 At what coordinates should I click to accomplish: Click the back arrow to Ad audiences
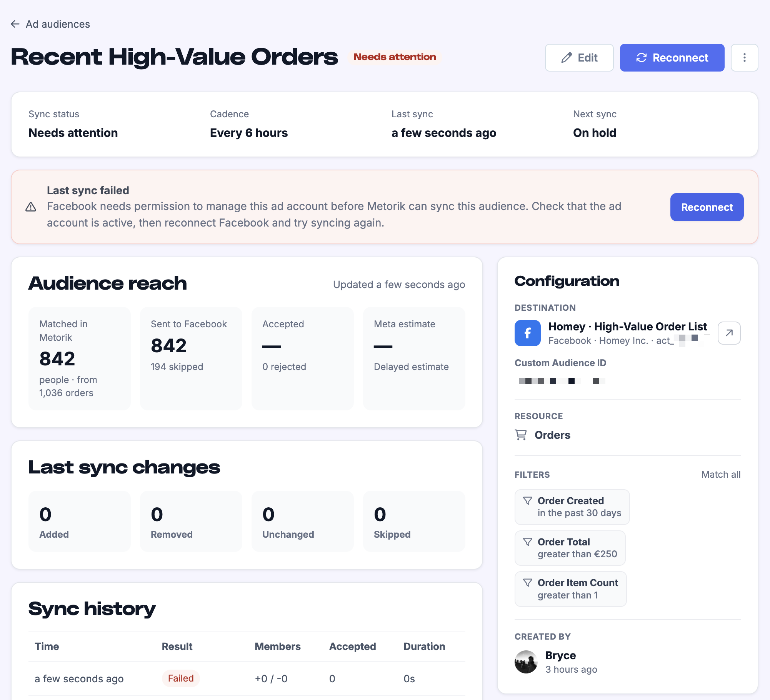point(15,24)
